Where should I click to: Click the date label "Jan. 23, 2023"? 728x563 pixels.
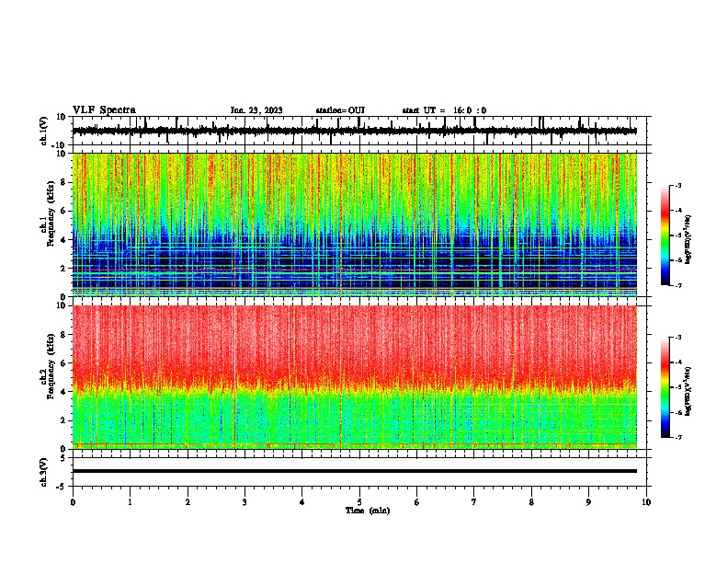(256, 110)
